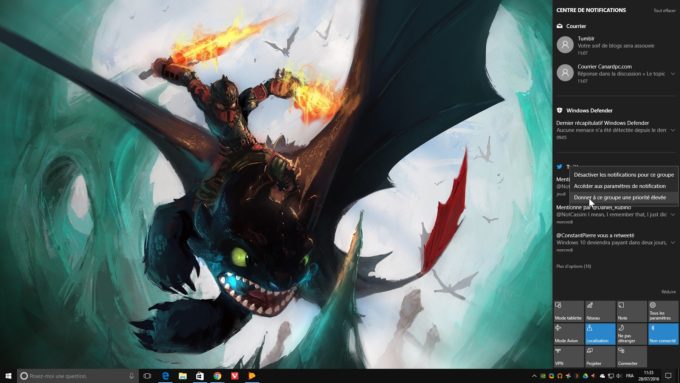Click the VPN quick action tile
680x383 pixels.
click(x=569, y=357)
